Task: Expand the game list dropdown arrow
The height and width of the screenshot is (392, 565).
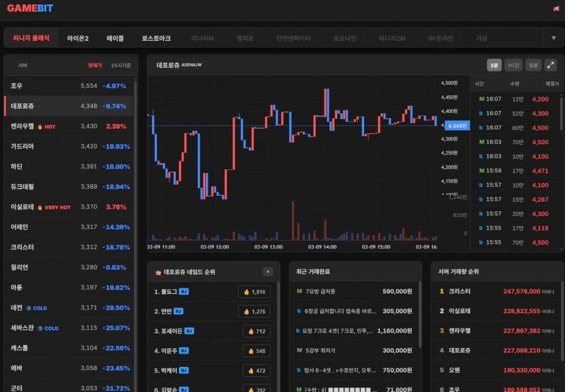Action: pos(554,38)
